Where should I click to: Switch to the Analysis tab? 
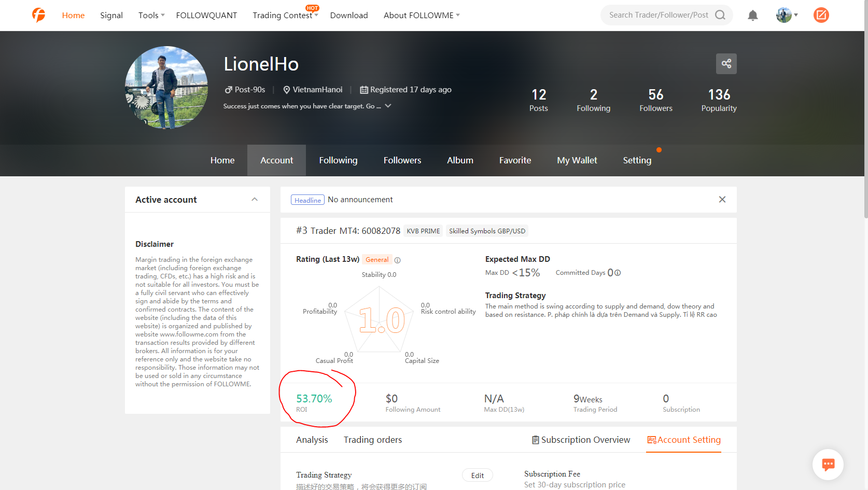(x=312, y=440)
